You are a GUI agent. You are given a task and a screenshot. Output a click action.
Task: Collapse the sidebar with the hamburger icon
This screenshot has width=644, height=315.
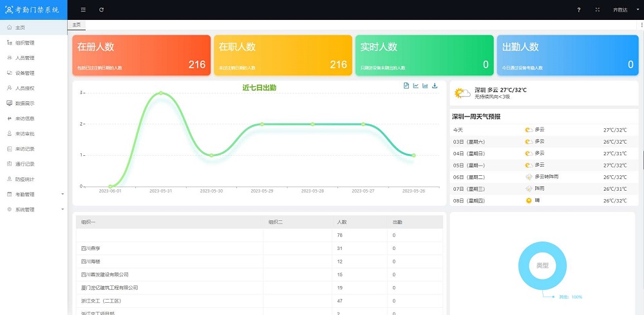point(83,10)
